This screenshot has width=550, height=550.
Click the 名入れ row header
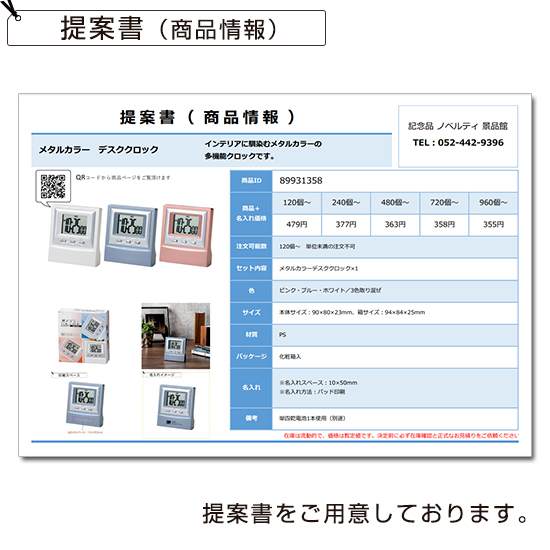pyautogui.click(x=251, y=388)
